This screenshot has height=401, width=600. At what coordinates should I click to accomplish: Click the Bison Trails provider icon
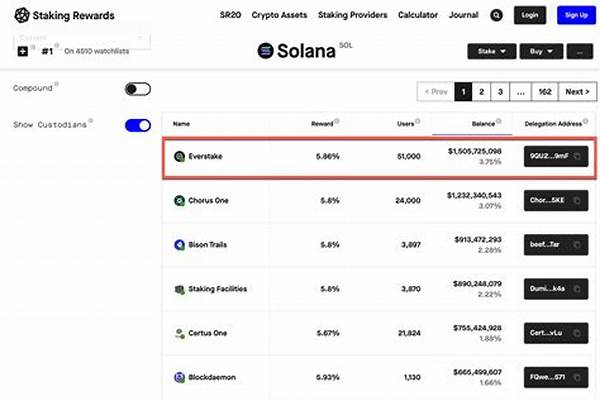(x=179, y=244)
